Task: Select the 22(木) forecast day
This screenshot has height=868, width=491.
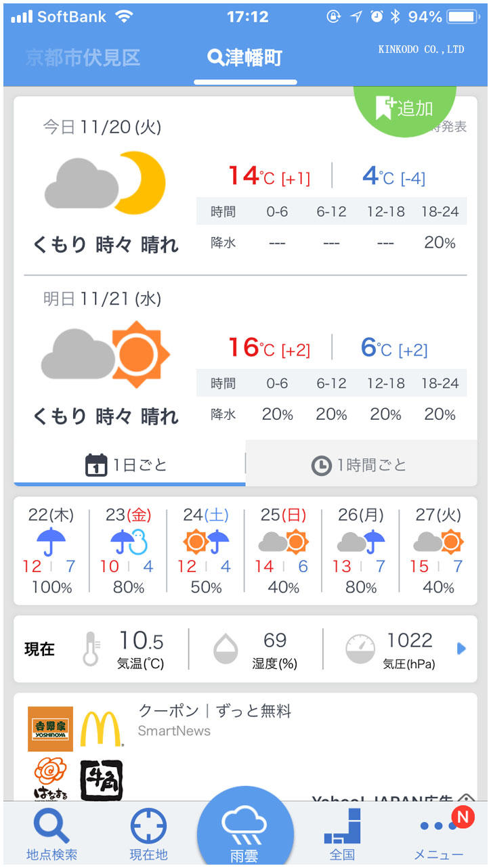Action: click(51, 550)
